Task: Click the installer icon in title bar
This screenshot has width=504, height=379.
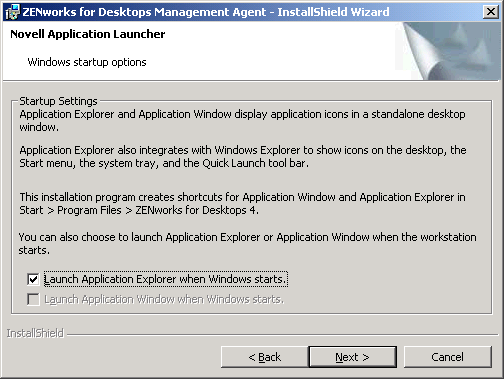Action: point(12,12)
